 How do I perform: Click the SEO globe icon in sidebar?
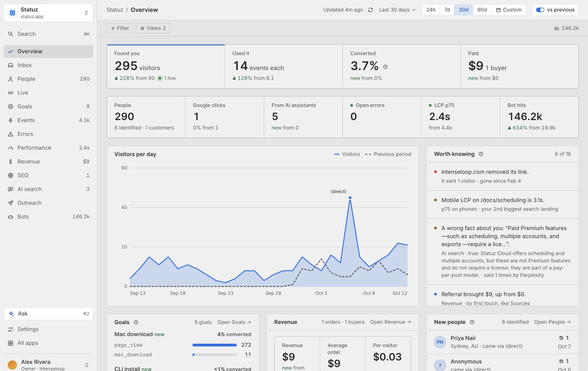click(10, 176)
